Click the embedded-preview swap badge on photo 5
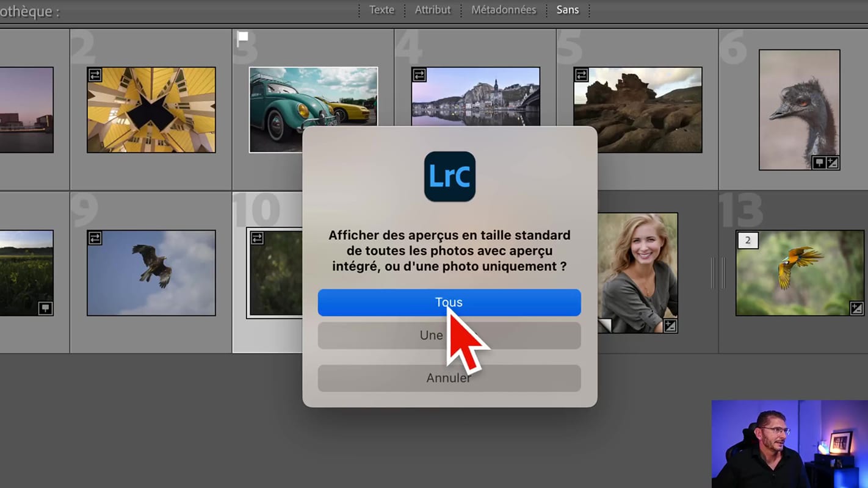868x488 pixels. pos(582,75)
